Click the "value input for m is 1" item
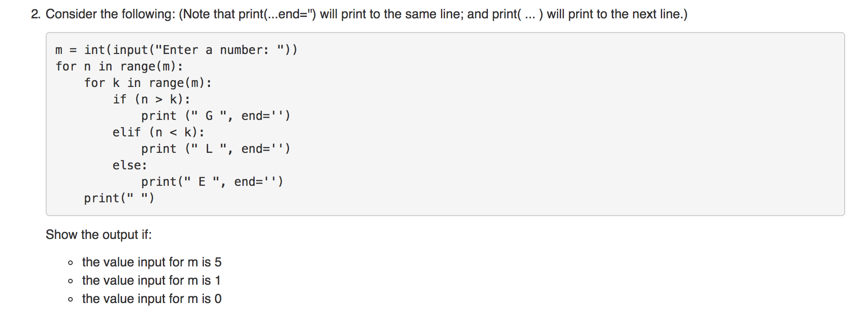 [151, 281]
